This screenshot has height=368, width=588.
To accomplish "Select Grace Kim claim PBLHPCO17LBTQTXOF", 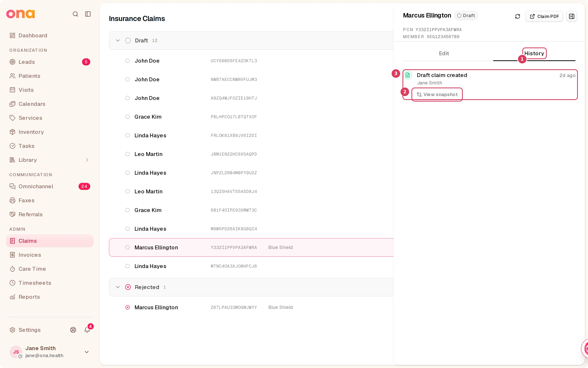I will [x=251, y=117].
